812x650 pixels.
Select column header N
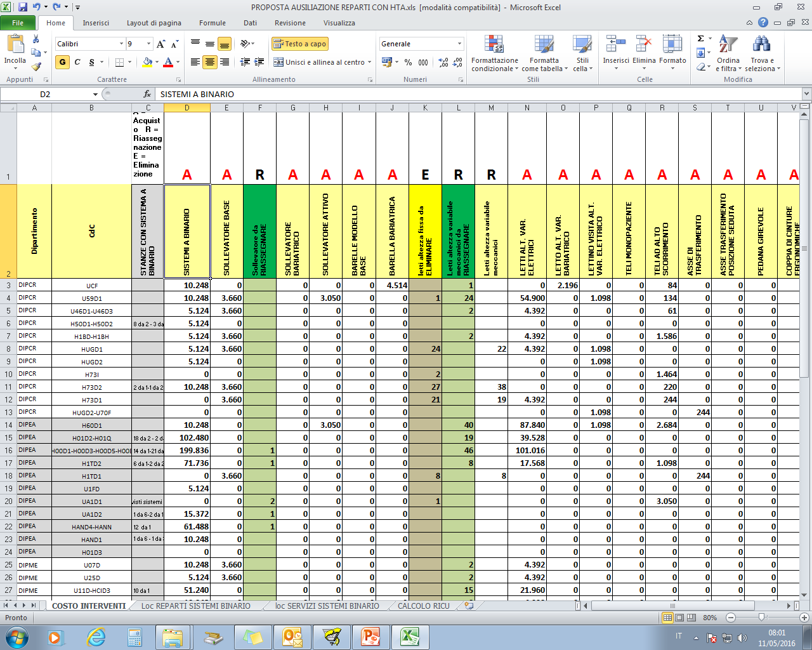click(527, 108)
